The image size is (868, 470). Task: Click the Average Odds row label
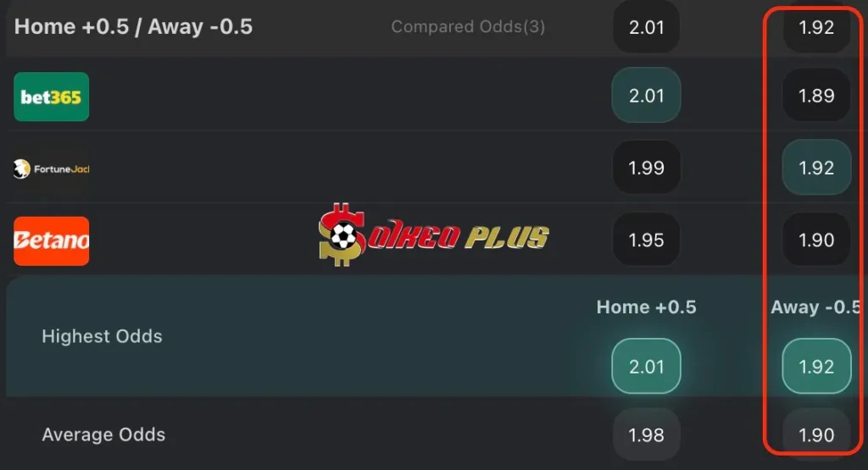(x=103, y=434)
